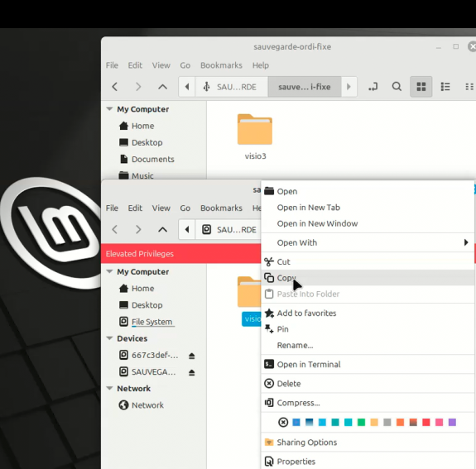Image resolution: width=476 pixels, height=469 pixels.
Task: Click the search icon in top window toolbar
Action: click(397, 87)
